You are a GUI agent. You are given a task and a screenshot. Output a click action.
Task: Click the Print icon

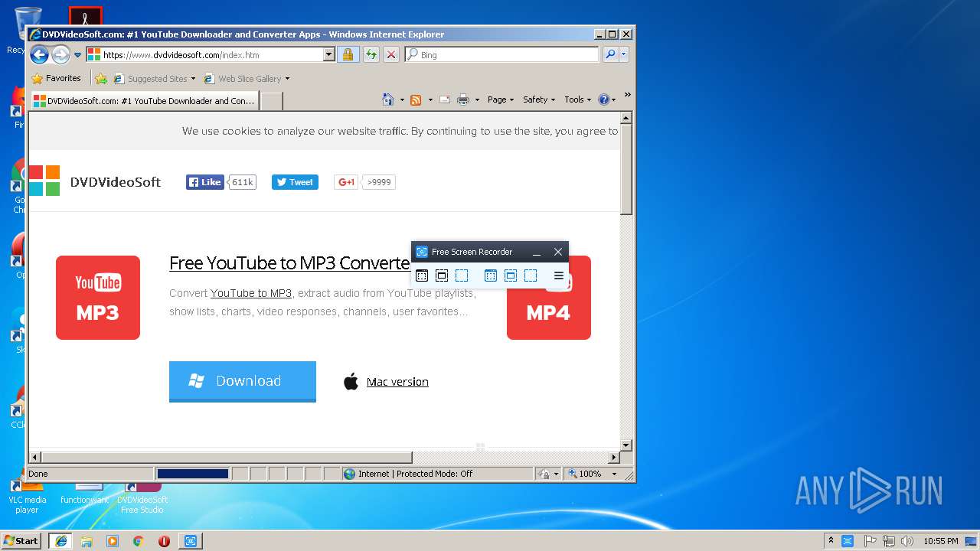click(x=463, y=99)
